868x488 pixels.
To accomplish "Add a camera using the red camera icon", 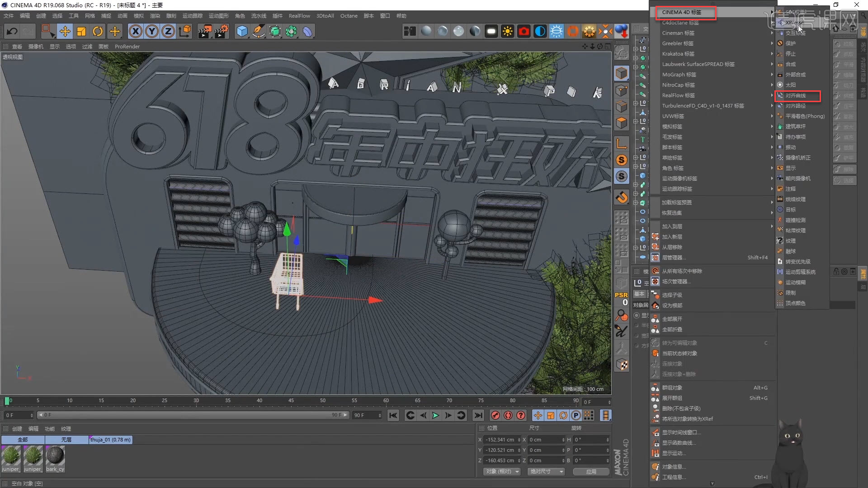I will click(524, 31).
